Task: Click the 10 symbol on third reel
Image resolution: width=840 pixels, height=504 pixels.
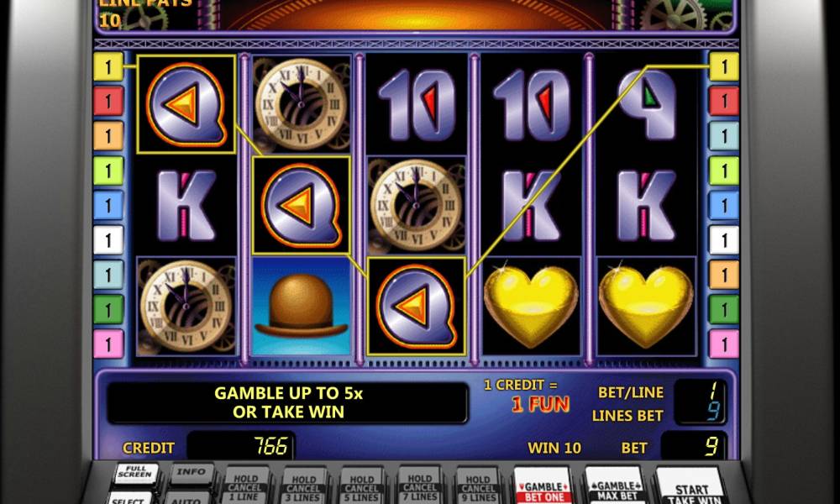Action: point(416,104)
